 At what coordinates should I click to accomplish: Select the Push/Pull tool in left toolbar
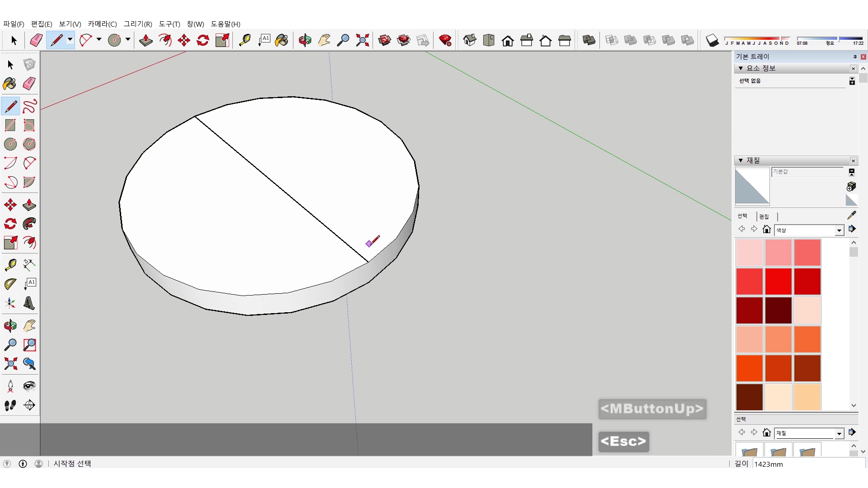[29, 205]
